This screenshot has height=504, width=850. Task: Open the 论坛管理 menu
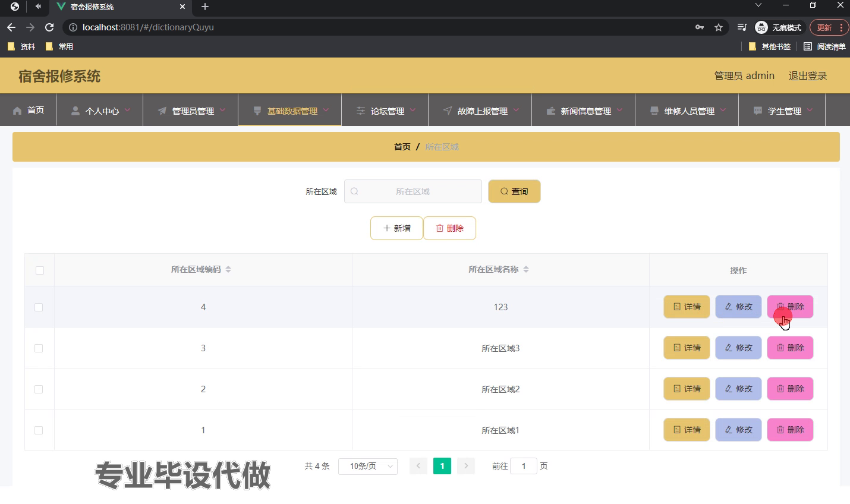[385, 111]
